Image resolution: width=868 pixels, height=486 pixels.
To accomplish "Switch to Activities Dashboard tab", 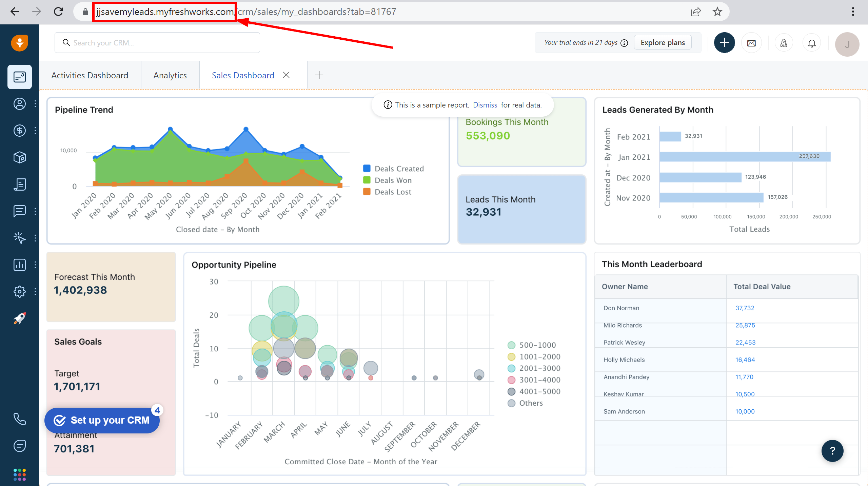I will (x=90, y=75).
